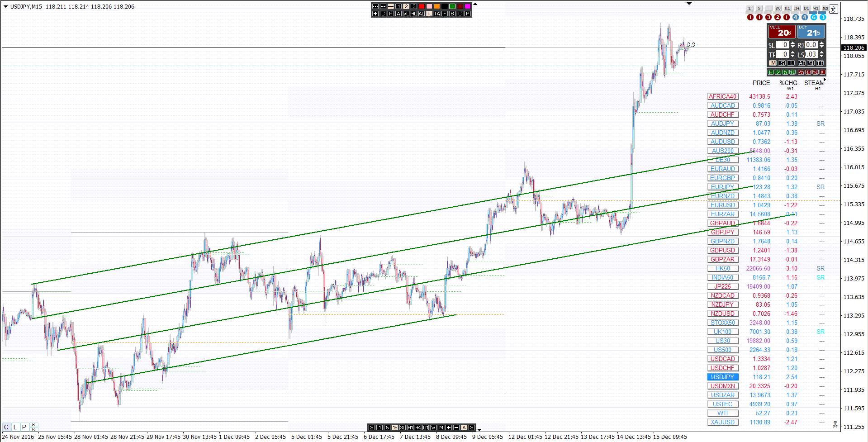Click the red X close button in trade panel
868x442 pixels.
pyautogui.click(x=822, y=72)
